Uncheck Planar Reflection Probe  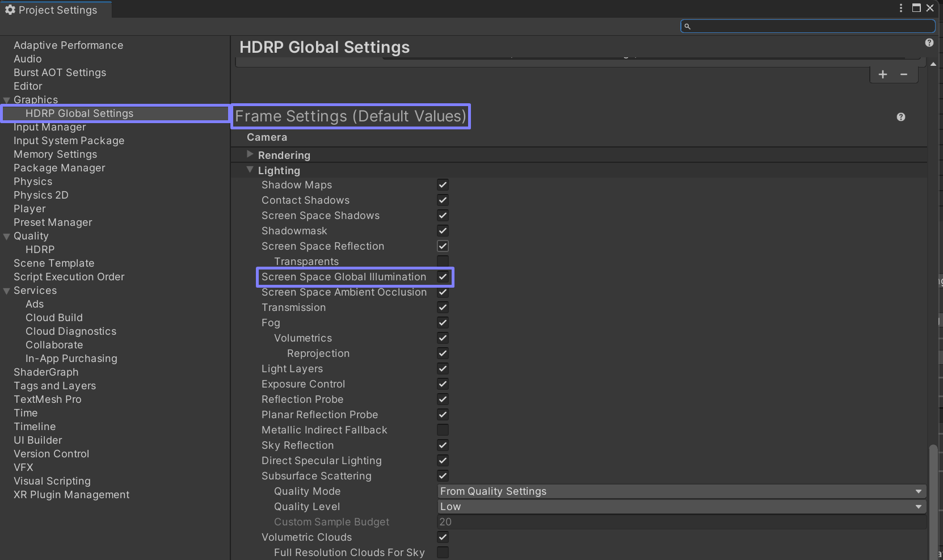pyautogui.click(x=443, y=415)
